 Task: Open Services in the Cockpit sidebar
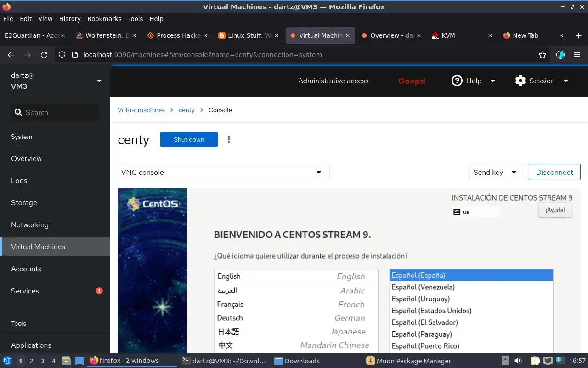pyautogui.click(x=55, y=291)
